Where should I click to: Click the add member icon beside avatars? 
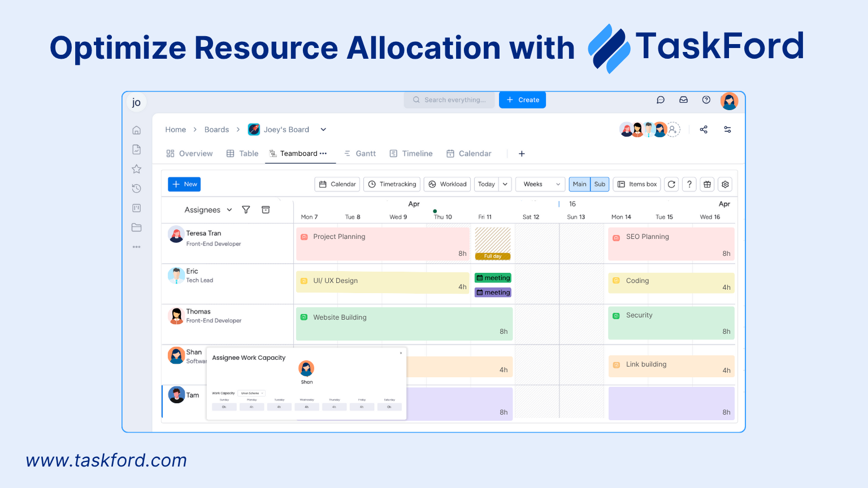673,129
